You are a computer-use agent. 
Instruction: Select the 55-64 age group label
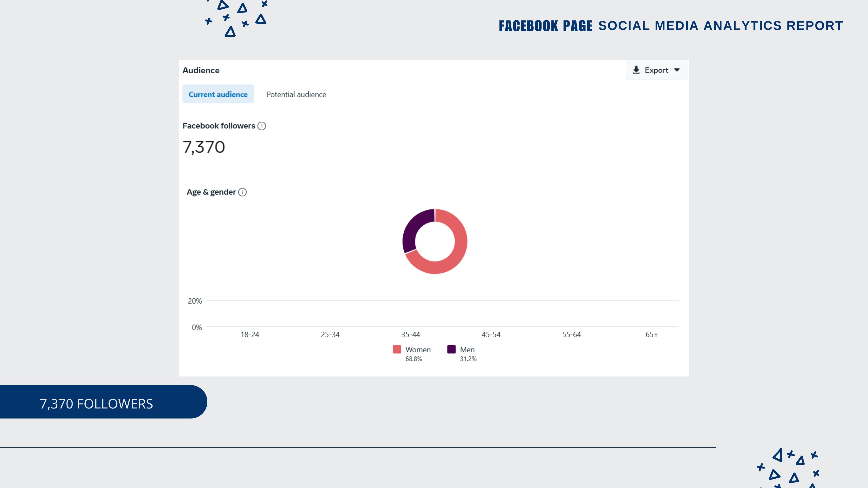coord(571,334)
